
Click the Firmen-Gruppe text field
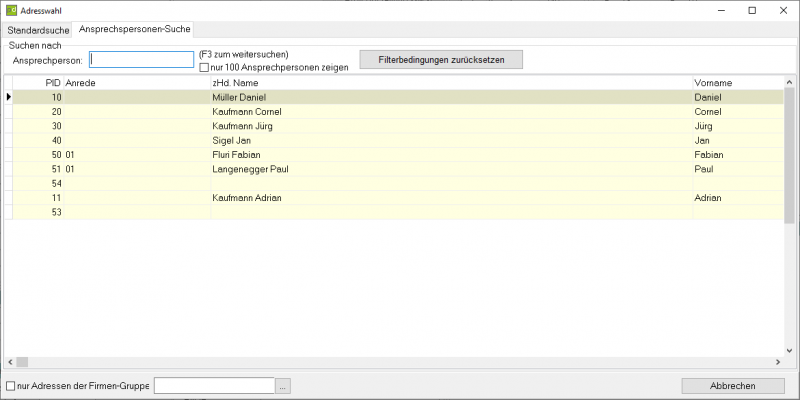[x=214, y=386]
